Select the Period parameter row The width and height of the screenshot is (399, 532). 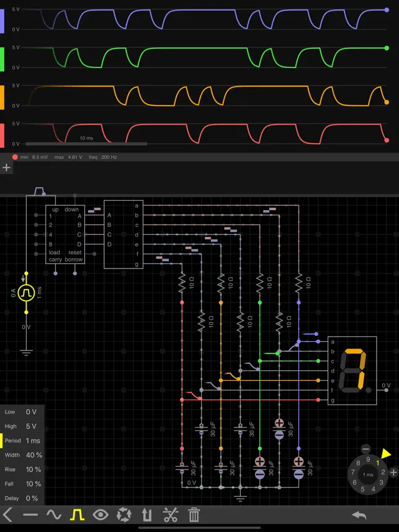tap(22, 441)
